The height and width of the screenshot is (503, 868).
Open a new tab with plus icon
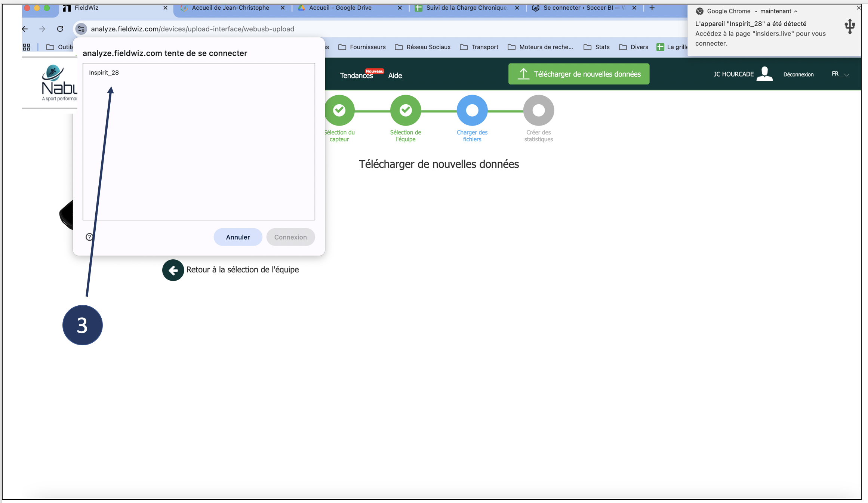(x=652, y=8)
